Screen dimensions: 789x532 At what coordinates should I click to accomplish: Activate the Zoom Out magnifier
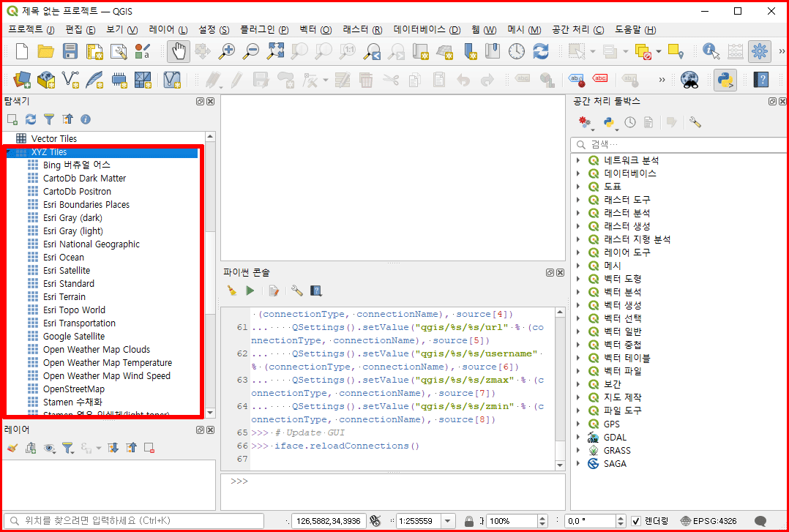click(x=251, y=51)
